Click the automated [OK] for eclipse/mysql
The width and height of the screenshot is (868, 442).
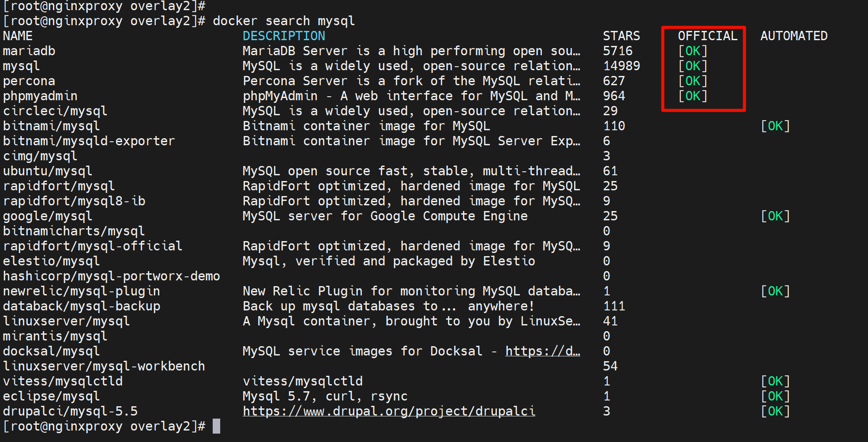click(775, 396)
